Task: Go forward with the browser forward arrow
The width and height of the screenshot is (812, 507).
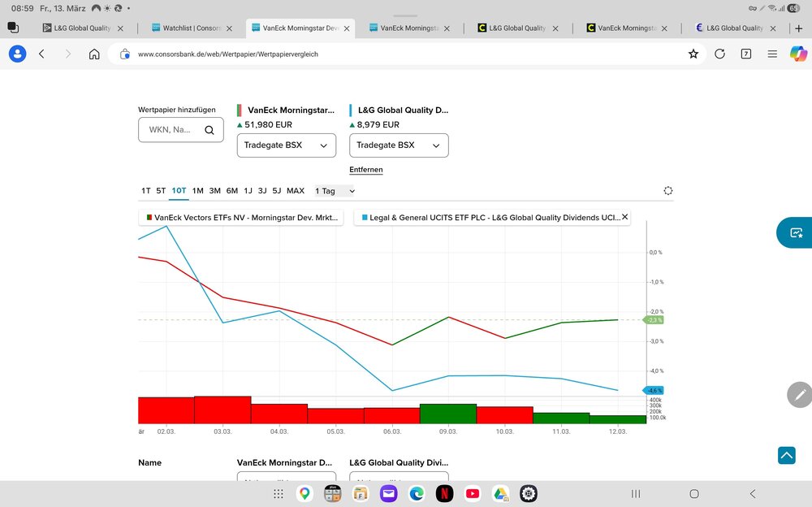Action: [x=68, y=54]
